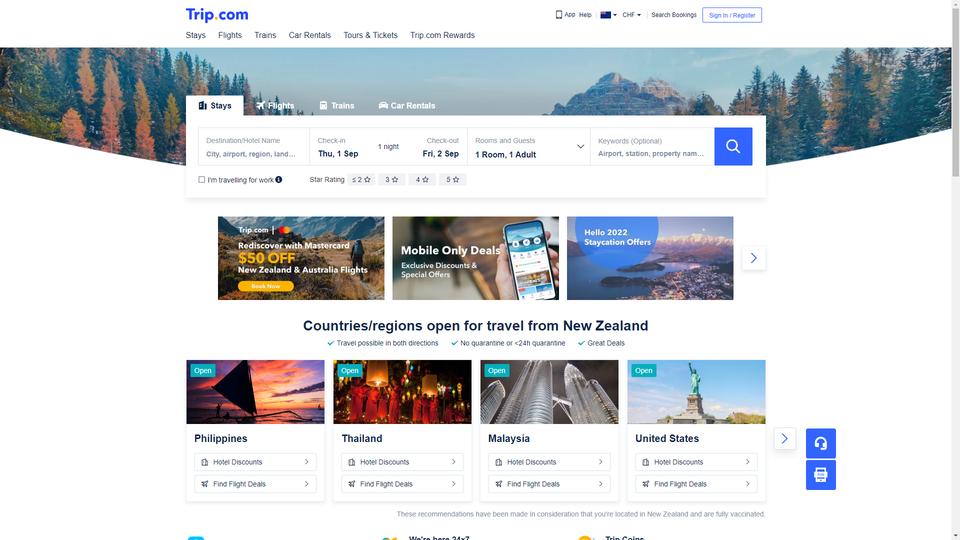Click the Sign in / Register button

pyautogui.click(x=732, y=15)
